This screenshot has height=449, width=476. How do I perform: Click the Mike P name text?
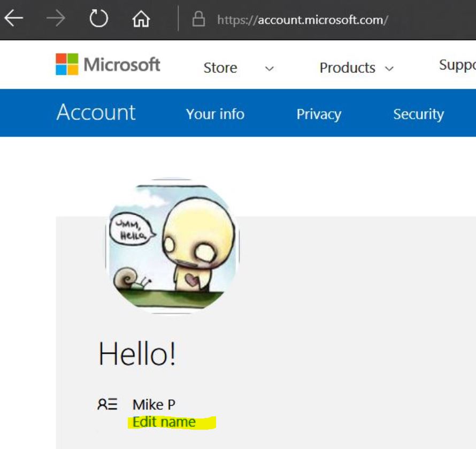click(x=154, y=405)
